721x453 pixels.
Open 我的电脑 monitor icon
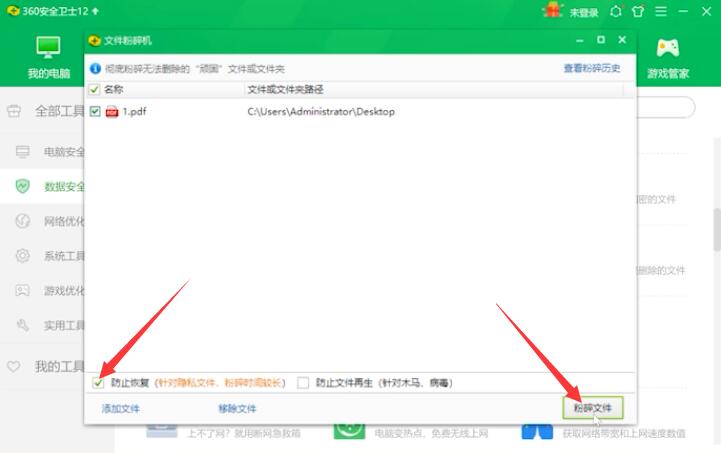48,47
